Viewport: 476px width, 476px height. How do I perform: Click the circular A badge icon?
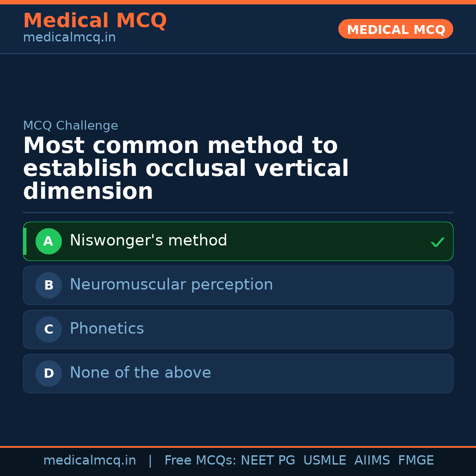(x=48, y=241)
